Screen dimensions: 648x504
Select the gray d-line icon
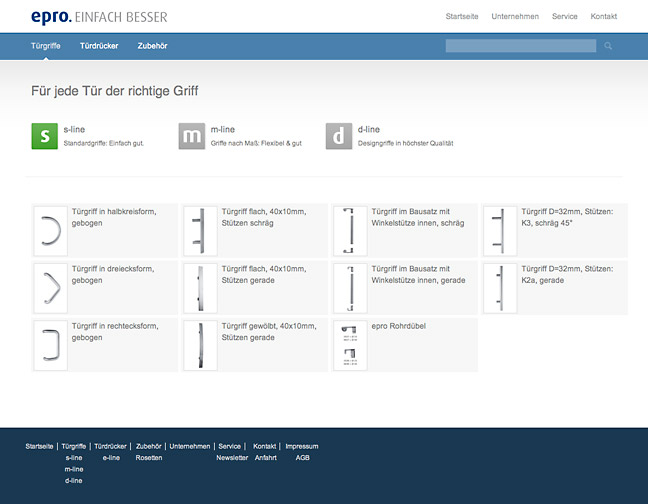[x=339, y=136]
